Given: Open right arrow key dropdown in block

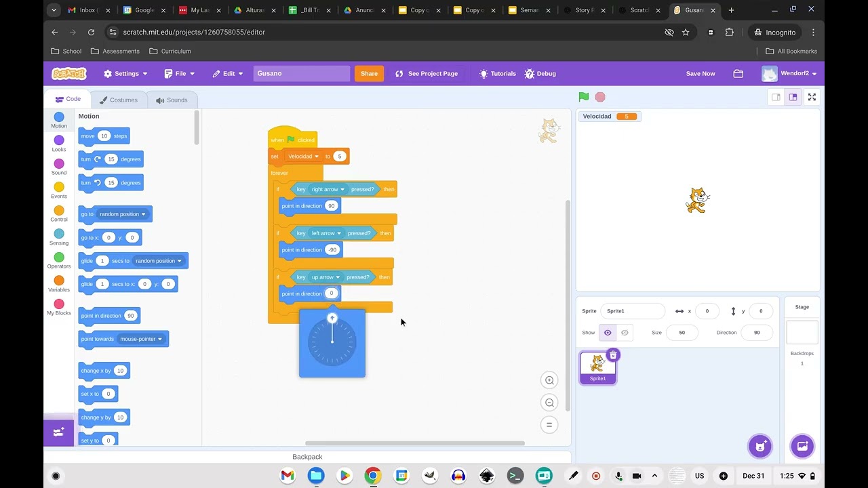Looking at the screenshot, I should 328,189.
